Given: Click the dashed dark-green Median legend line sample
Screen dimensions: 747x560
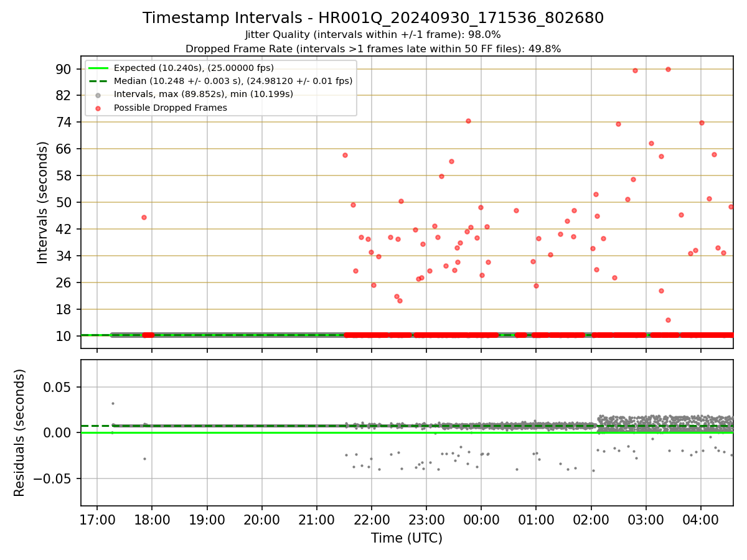Looking at the screenshot, I should point(98,81).
